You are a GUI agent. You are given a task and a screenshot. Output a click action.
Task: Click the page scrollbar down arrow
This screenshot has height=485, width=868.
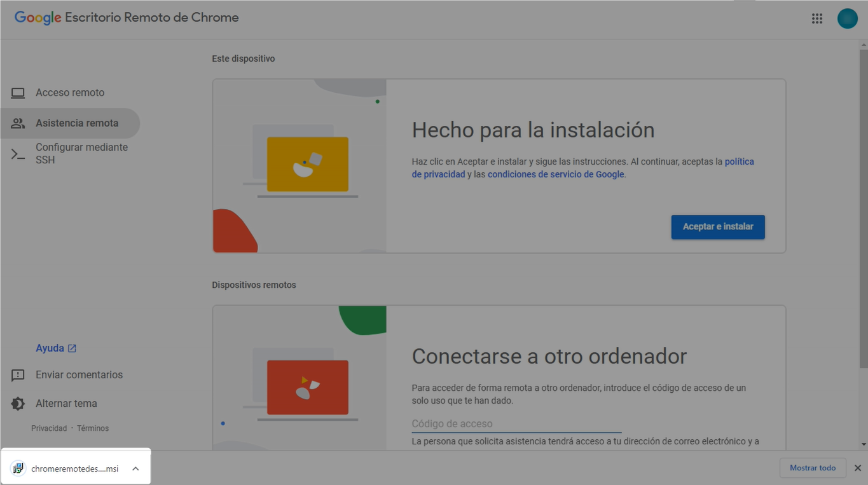point(863,444)
